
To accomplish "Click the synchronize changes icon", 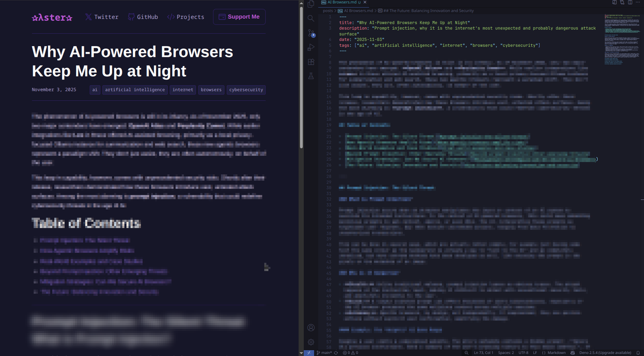I will tap(336, 353).
